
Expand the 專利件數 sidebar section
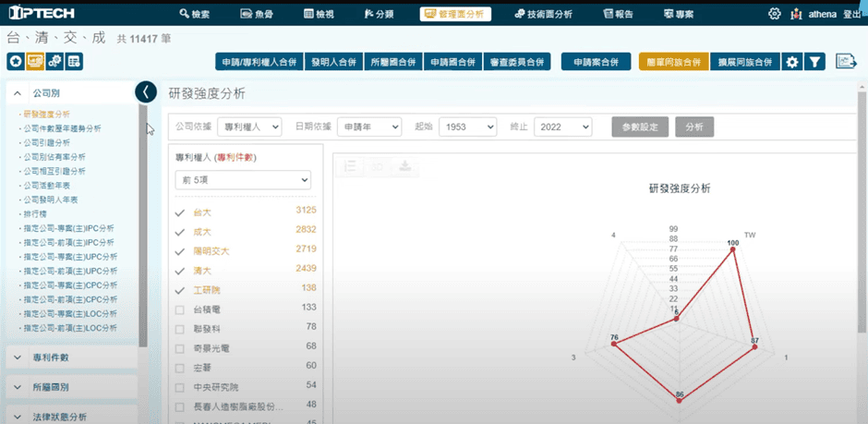point(72,356)
